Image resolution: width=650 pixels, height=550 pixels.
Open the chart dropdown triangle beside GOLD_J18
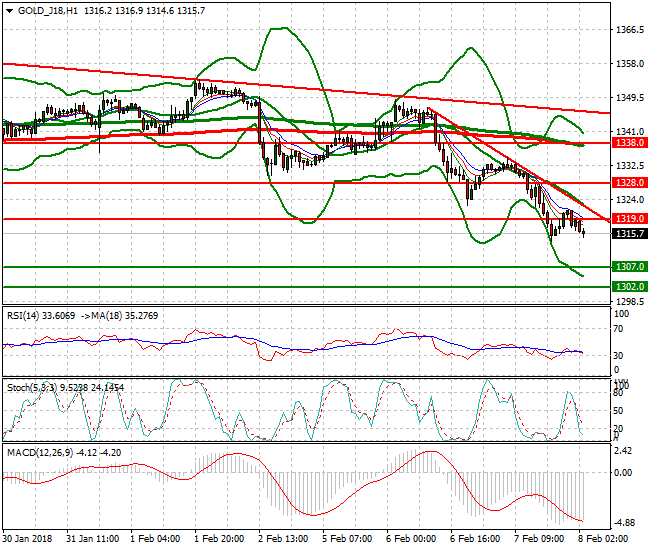[x=9, y=11]
